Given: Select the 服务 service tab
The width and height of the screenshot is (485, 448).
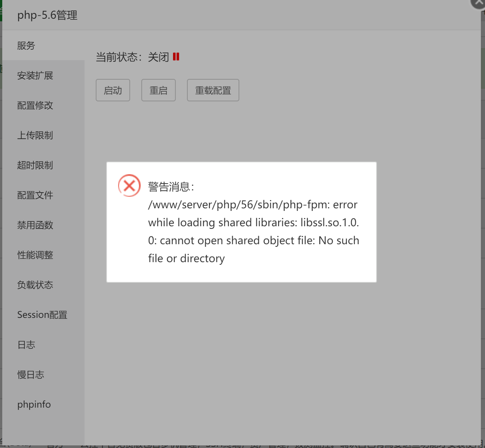Looking at the screenshot, I should click(26, 46).
